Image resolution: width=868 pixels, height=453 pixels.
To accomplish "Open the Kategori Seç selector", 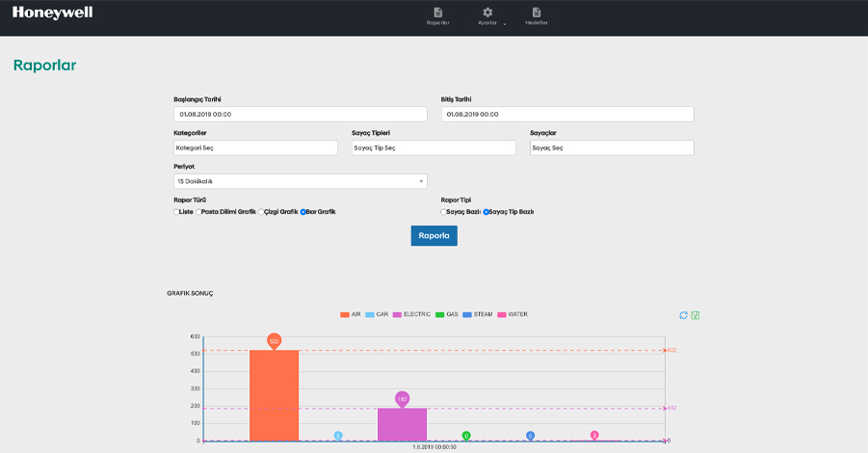I will 255,147.
